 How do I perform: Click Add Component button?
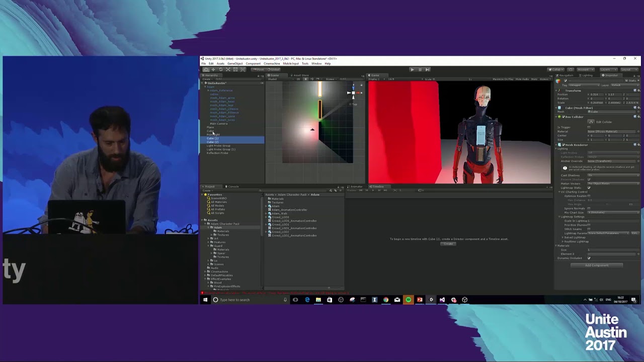point(597,265)
